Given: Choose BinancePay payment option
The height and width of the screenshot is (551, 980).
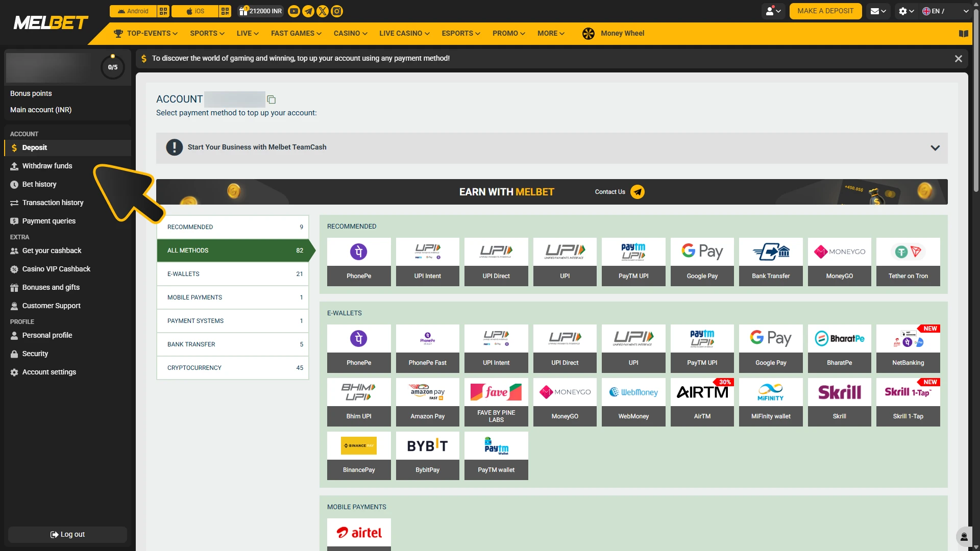Looking at the screenshot, I should click(359, 456).
